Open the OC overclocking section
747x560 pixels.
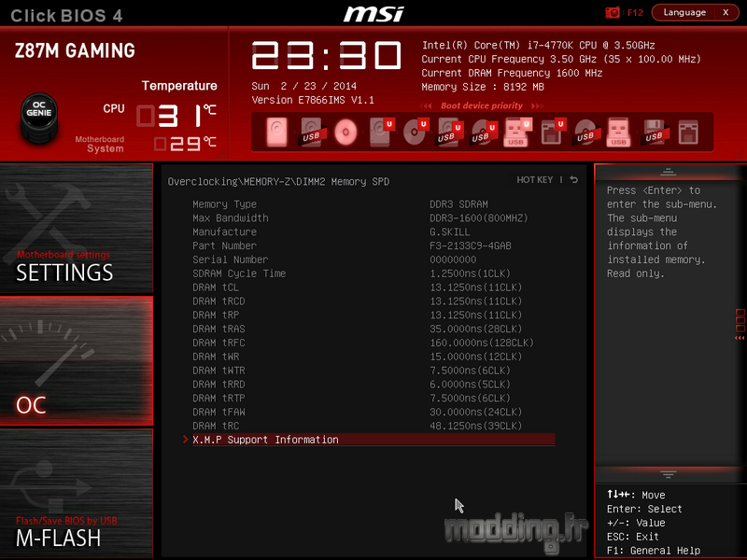click(x=77, y=360)
